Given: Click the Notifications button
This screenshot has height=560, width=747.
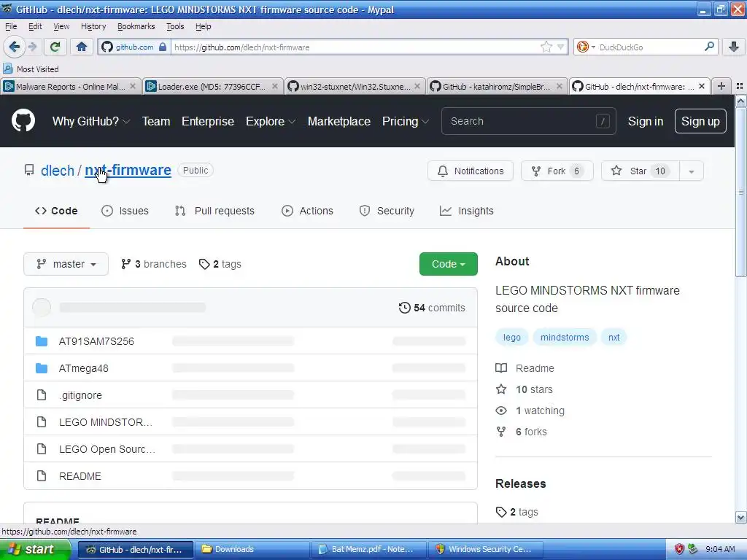Looking at the screenshot, I should click(471, 171).
